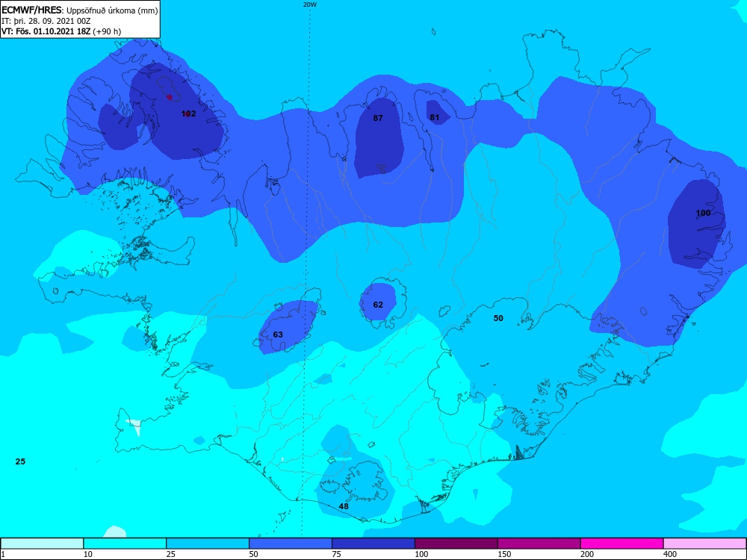Click the 50 mm precipitation value
747x560 pixels.
498,318
